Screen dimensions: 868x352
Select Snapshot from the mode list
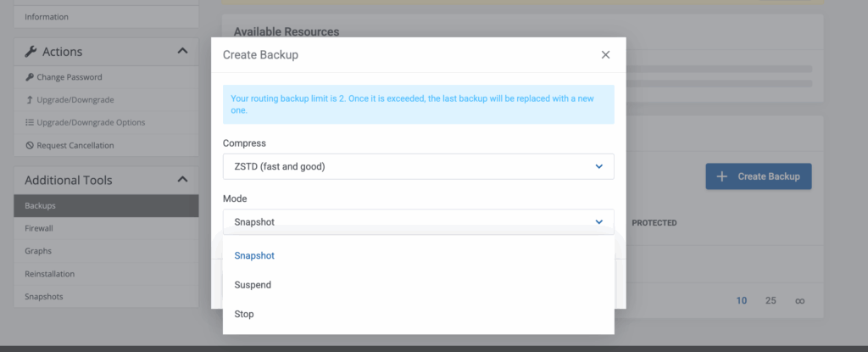click(x=254, y=255)
